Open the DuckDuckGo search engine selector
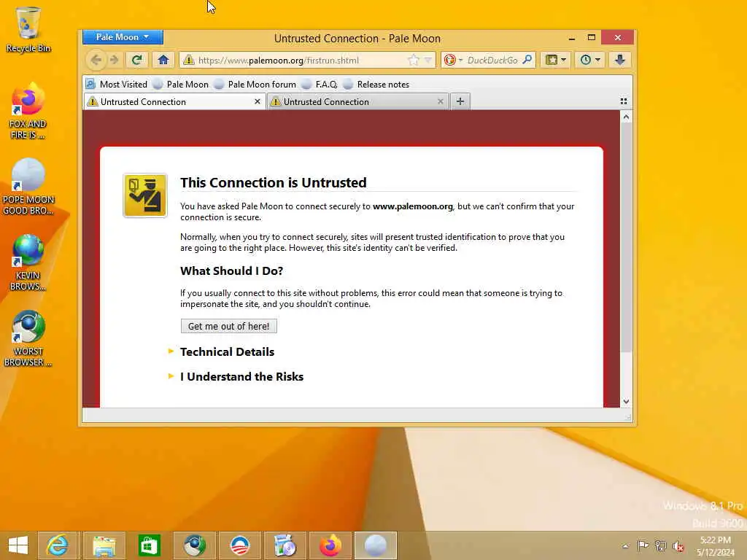Viewport: 747px width, 560px height. 453,60
